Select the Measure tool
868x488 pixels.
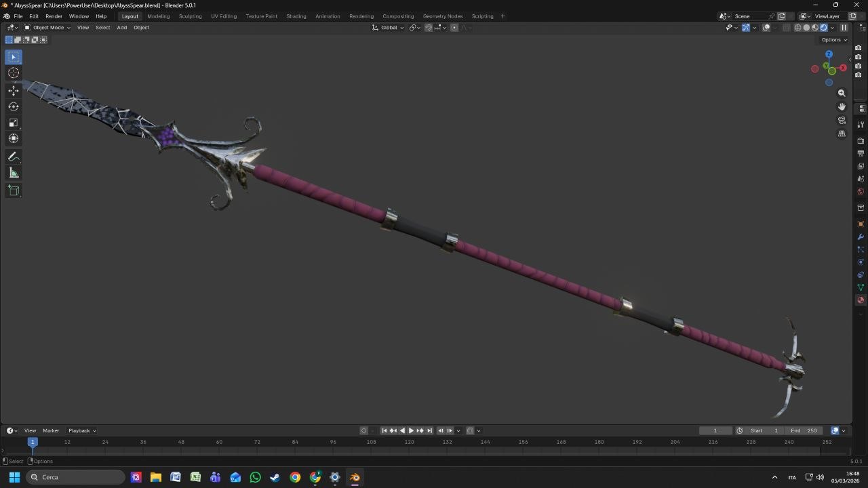coord(13,172)
